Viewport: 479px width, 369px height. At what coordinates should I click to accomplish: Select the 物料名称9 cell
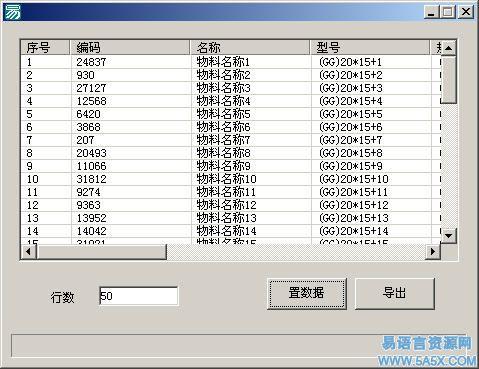[251, 166]
